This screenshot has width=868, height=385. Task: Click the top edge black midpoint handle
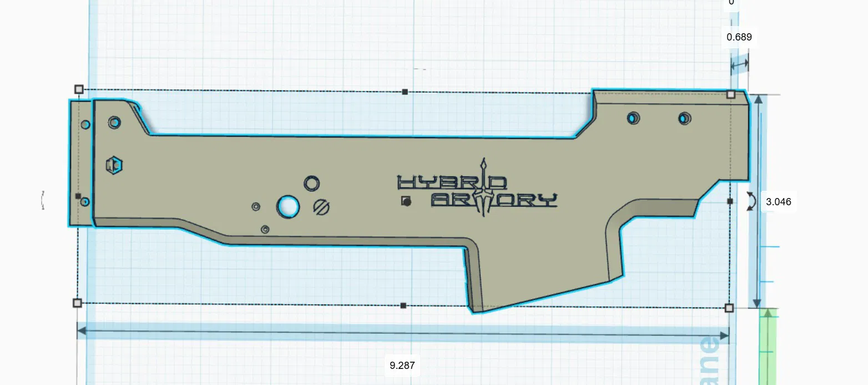click(405, 92)
